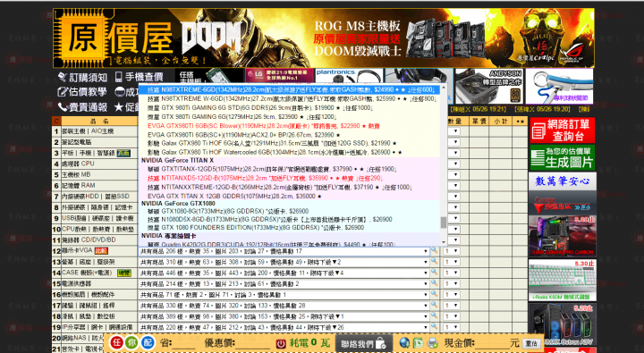Expand the CASE 機殼 product dropdown (446 樣)
Image resolution: width=644 pixels, height=353 pixels.
(x=284, y=273)
